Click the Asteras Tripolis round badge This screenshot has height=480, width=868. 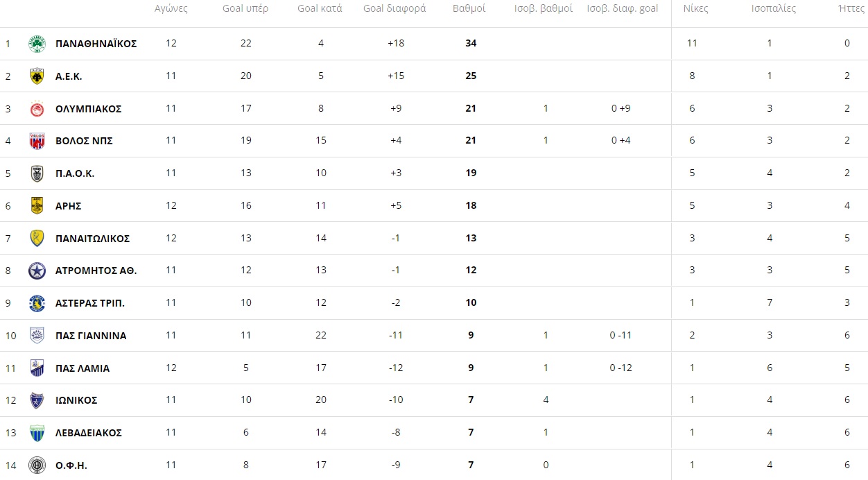coord(37,303)
